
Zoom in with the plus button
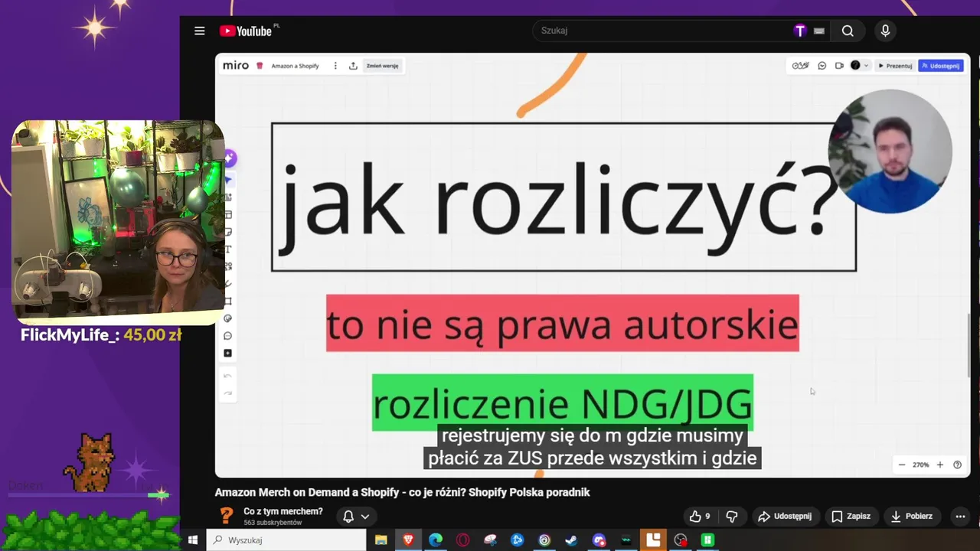pyautogui.click(x=940, y=465)
